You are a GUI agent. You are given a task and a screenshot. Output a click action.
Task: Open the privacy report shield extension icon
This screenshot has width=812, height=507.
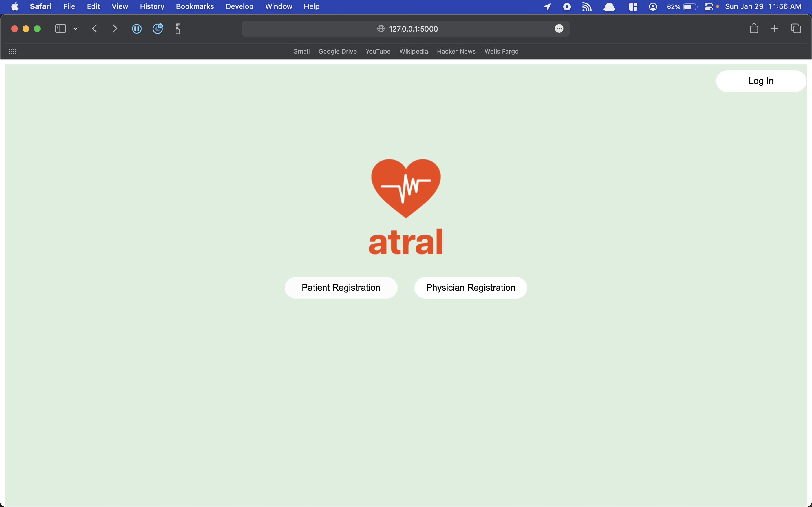tap(157, 28)
